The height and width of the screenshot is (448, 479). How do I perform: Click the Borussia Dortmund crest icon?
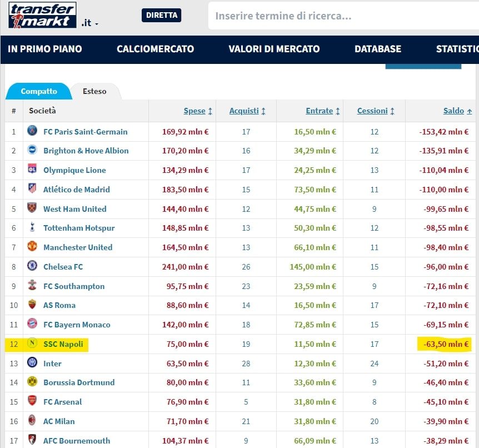(x=32, y=382)
